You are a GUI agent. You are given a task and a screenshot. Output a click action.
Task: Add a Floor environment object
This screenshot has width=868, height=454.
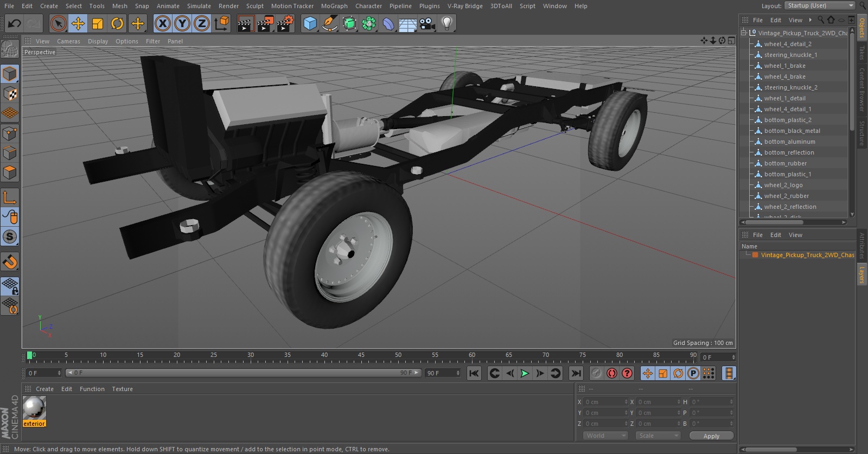(x=408, y=23)
